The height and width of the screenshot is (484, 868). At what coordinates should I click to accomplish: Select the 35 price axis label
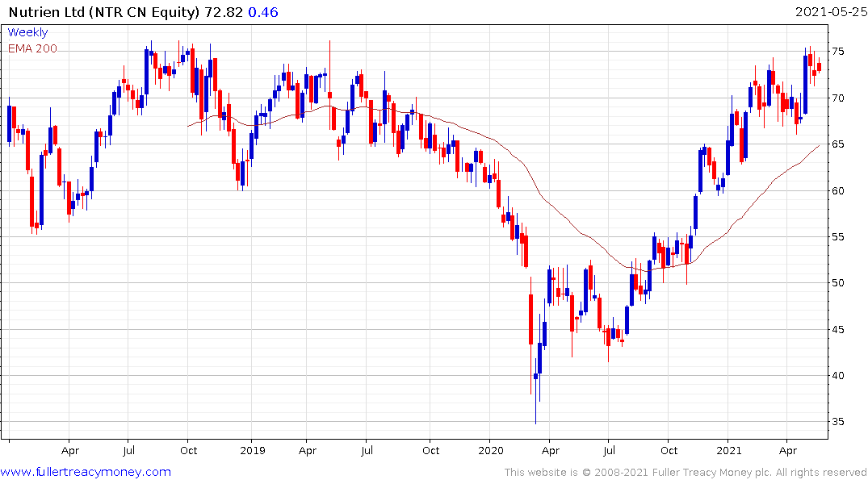click(838, 422)
